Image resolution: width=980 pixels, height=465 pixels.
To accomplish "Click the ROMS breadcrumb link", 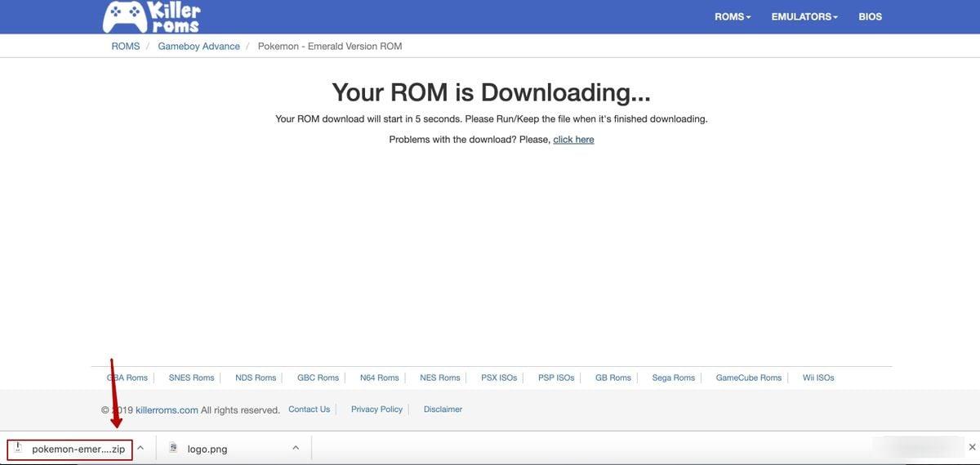I will point(126,47).
